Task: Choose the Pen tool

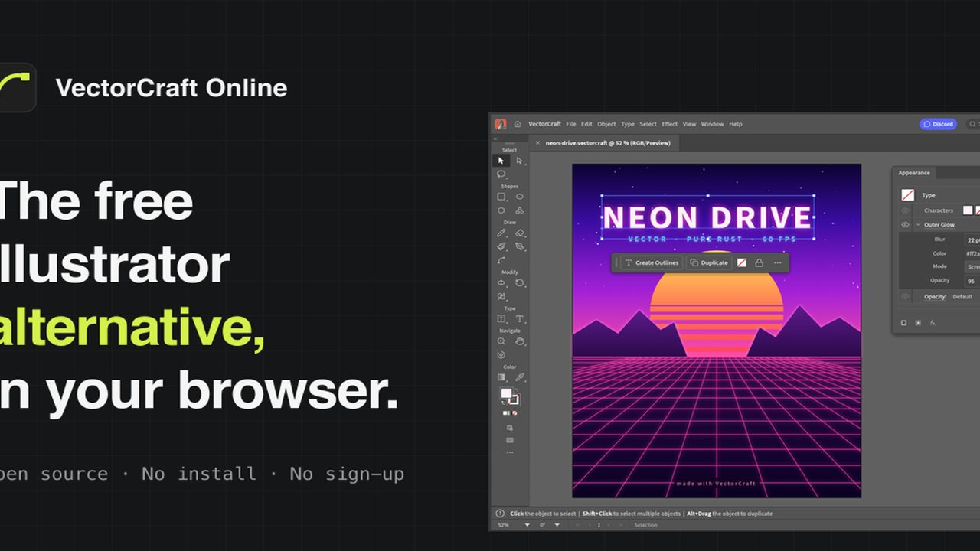Action: click(x=519, y=246)
